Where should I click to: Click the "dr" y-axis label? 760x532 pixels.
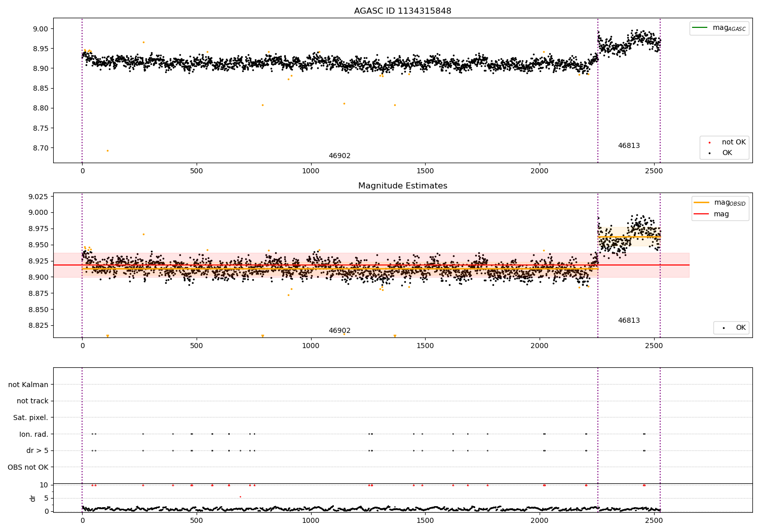pyautogui.click(x=33, y=498)
